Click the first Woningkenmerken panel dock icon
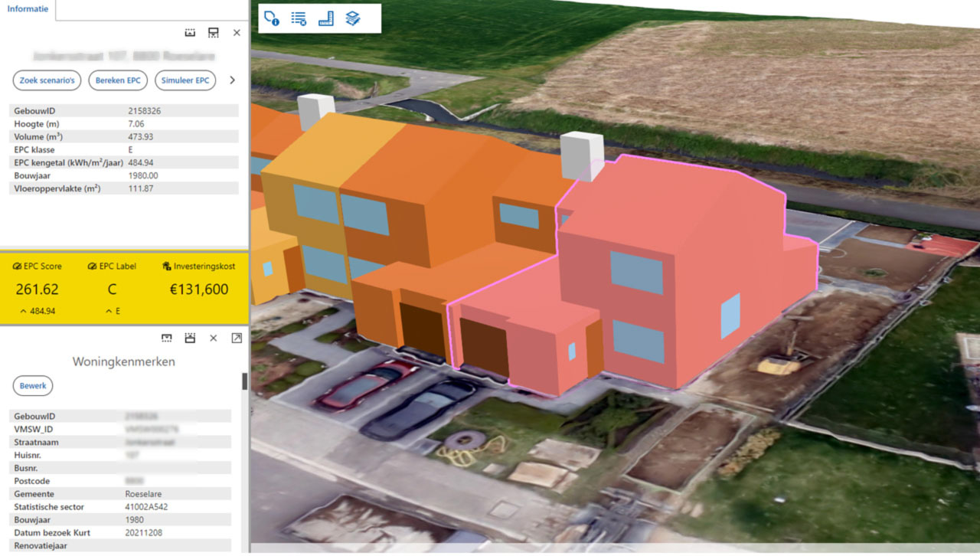This screenshot has width=980, height=556. point(167,338)
